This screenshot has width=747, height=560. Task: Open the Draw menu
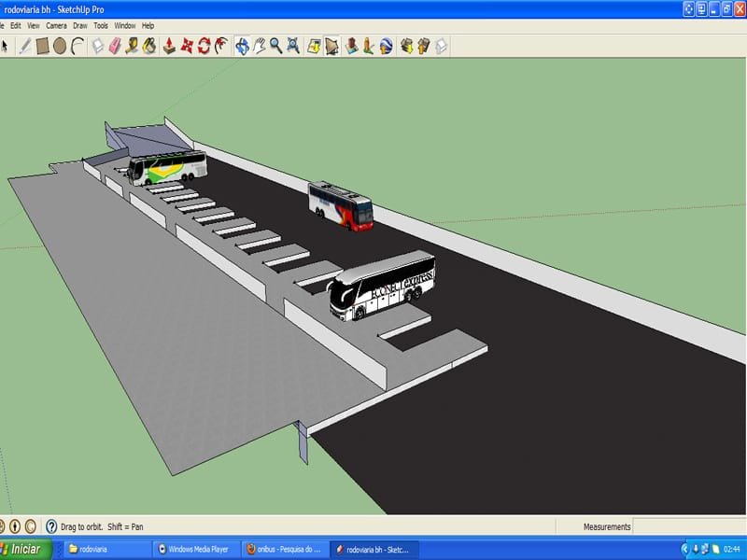80,26
